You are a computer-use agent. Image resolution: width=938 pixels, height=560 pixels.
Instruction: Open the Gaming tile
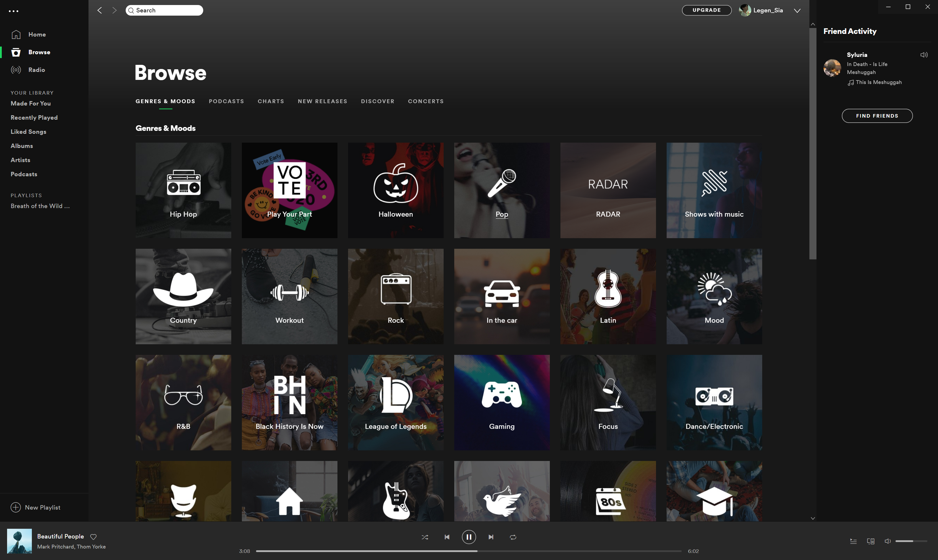click(501, 402)
